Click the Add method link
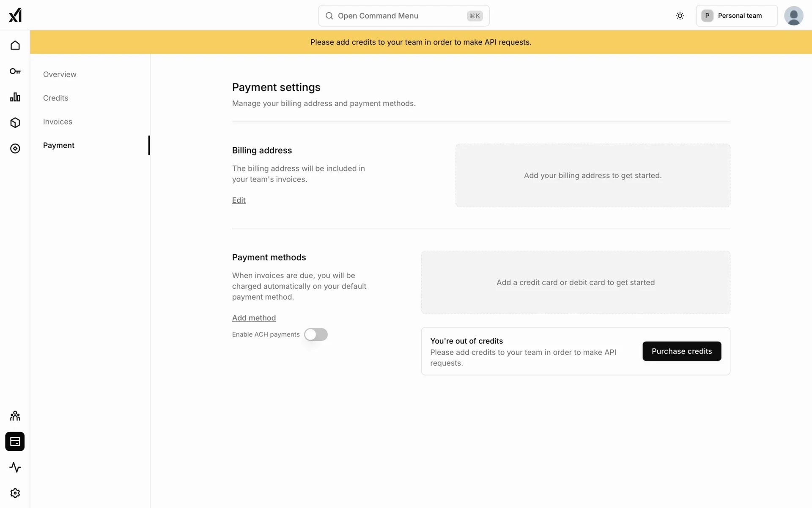The height and width of the screenshot is (508, 812). pos(254,318)
